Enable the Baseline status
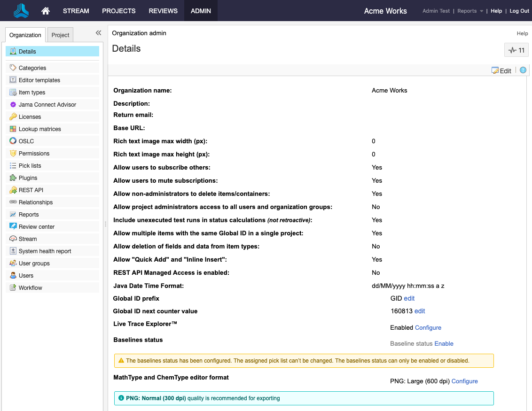532x411 pixels. 444,343
